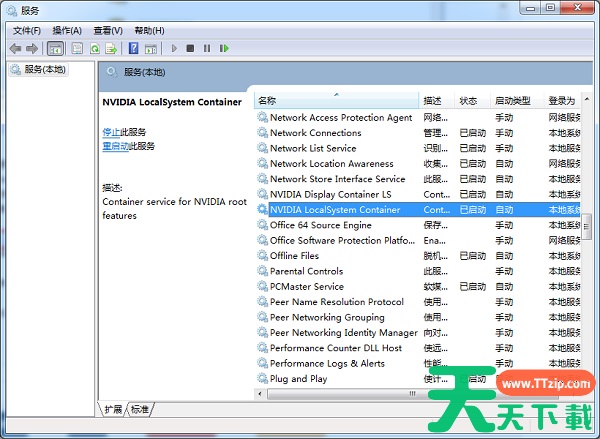Open the 查看(V) menu
Viewport: 600px width, 439px height.
(x=107, y=30)
